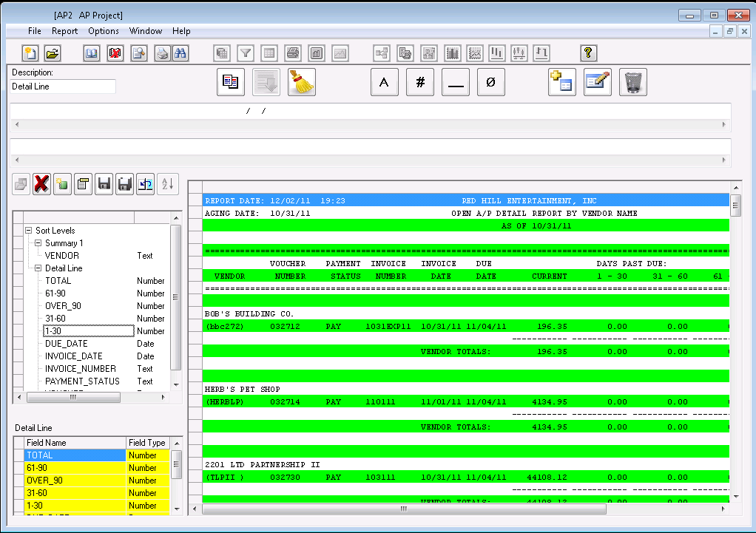This screenshot has width=756, height=533.
Task: Click the edit template pencil icon
Action: click(x=597, y=82)
